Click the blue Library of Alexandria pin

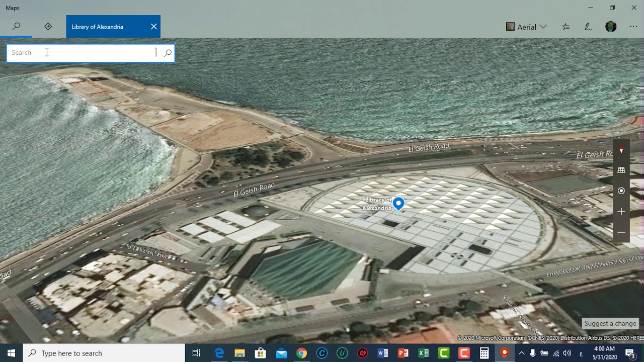[398, 204]
